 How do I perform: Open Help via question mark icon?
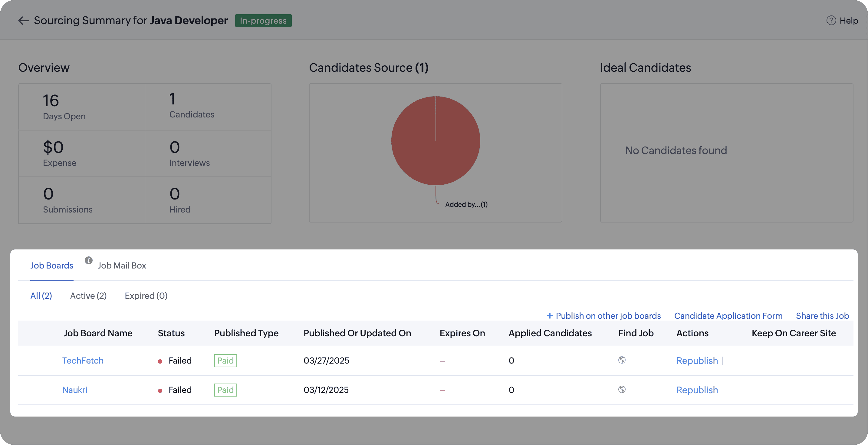[831, 21]
